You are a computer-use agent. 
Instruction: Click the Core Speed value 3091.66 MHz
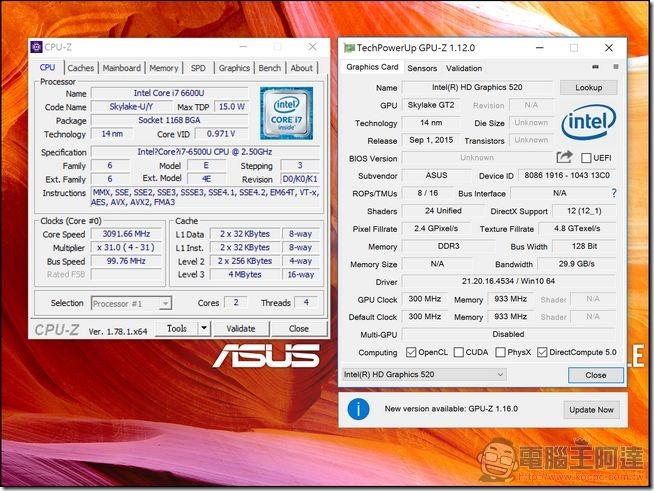126,234
